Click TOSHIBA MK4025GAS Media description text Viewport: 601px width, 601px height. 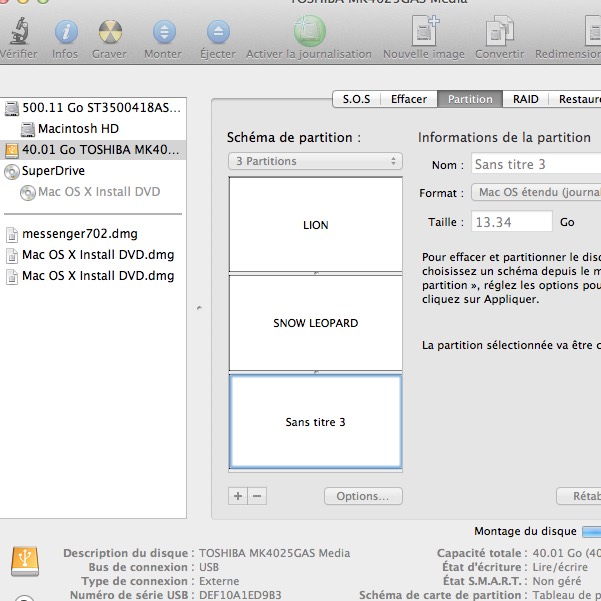click(274, 553)
